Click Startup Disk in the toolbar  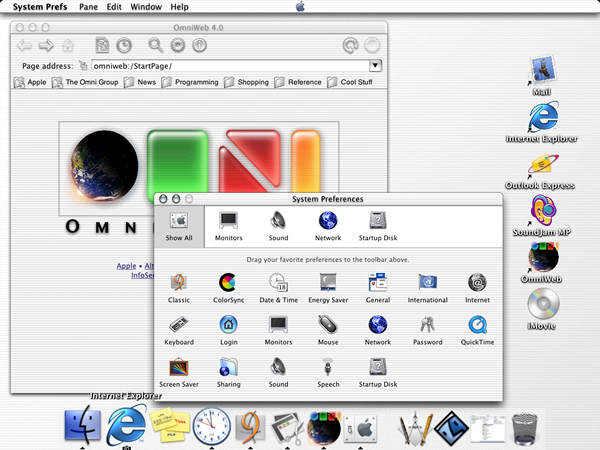[378, 225]
